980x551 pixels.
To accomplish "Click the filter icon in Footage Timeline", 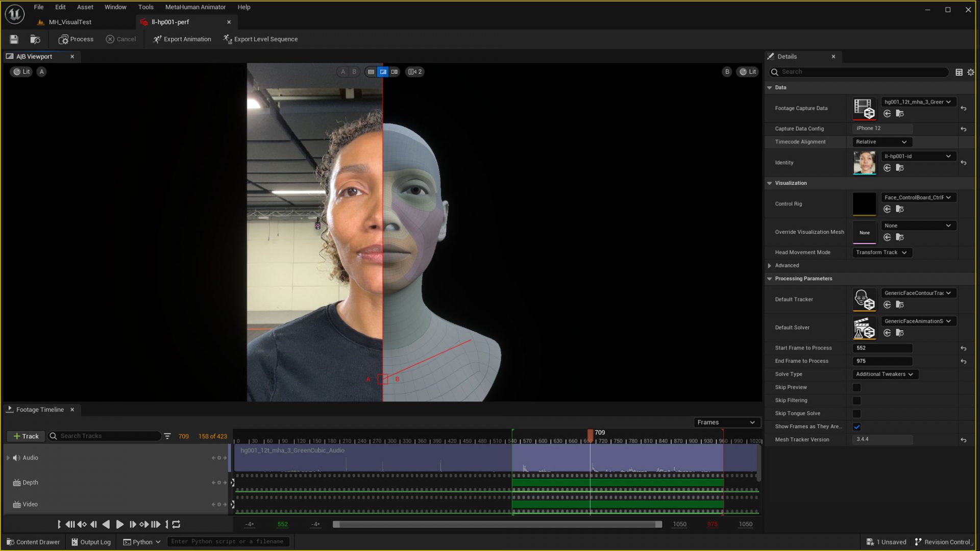I will point(168,436).
